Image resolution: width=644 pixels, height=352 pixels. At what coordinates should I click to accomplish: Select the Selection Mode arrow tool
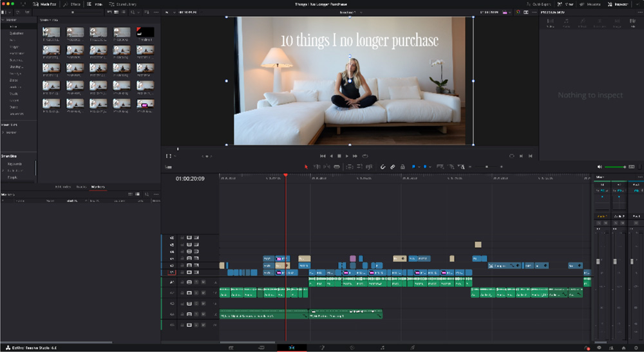(x=306, y=167)
